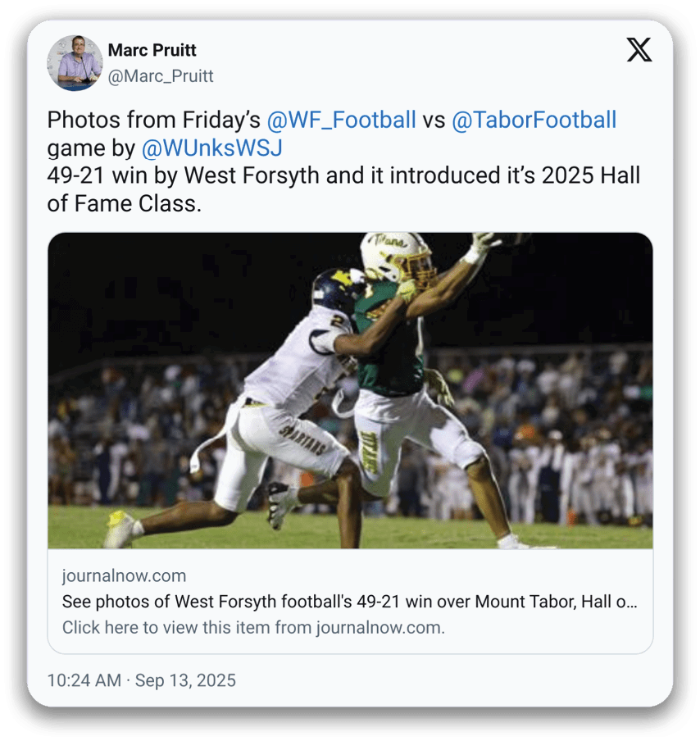This screenshot has height=741, width=700.
Task: Click the 10:24 AM time
Action: pyautogui.click(x=84, y=680)
